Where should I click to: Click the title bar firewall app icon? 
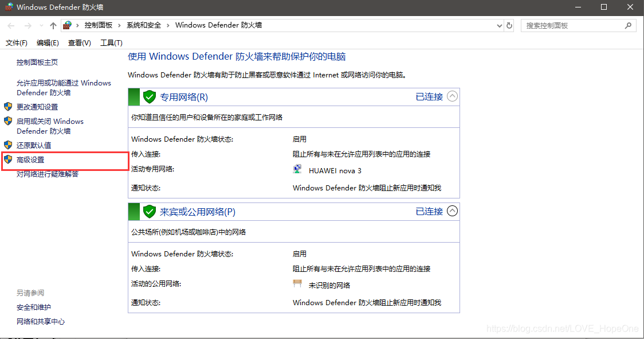[9, 7]
